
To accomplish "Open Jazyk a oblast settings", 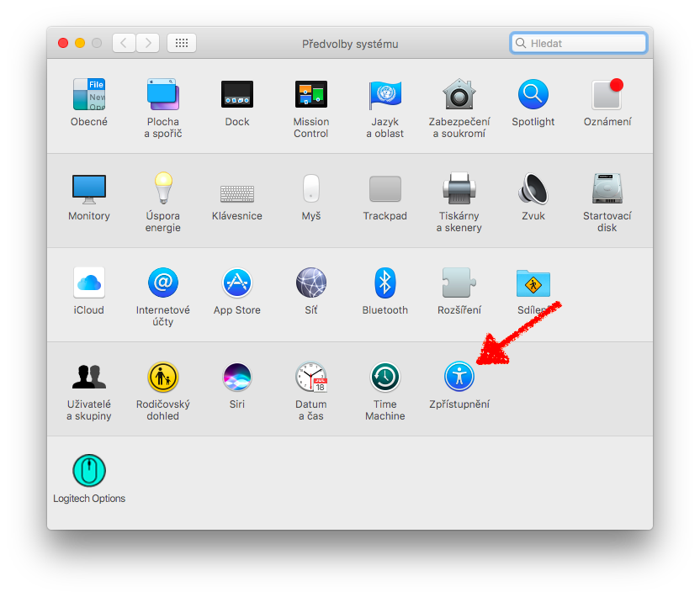I will 384,94.
